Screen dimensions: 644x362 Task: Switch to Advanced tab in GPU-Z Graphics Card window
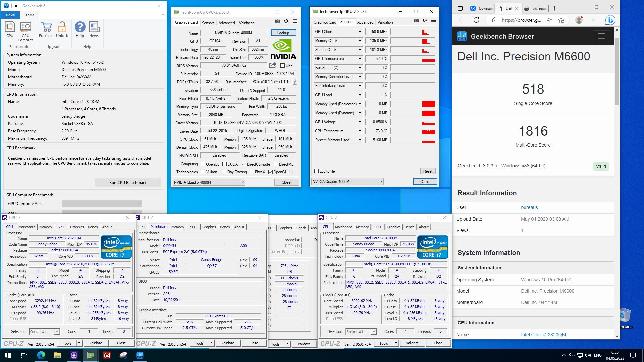tap(227, 23)
